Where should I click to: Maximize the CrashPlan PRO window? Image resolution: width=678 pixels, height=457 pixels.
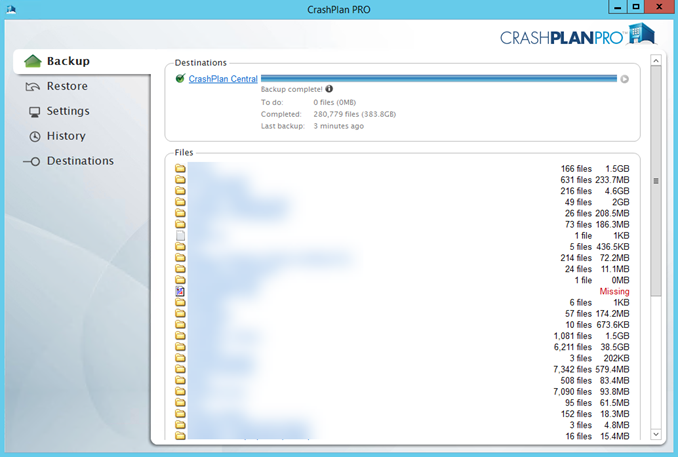[x=636, y=7]
